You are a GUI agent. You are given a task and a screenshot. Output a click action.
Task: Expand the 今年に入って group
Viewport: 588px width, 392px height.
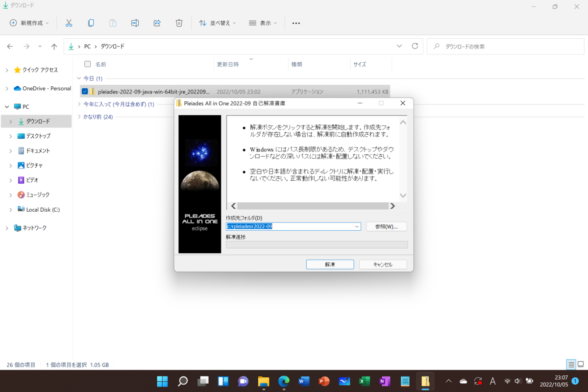point(79,104)
